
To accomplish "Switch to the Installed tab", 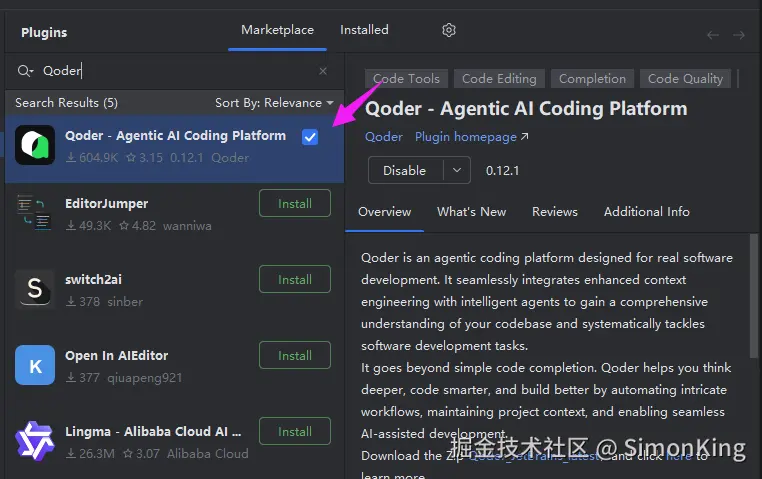I will (x=364, y=30).
